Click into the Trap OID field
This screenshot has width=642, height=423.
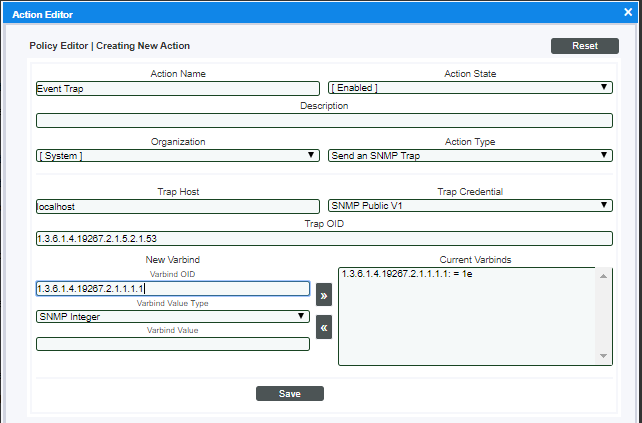point(323,238)
